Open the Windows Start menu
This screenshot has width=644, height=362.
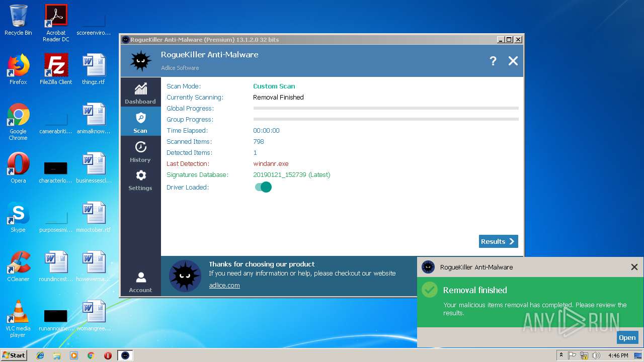[14, 355]
